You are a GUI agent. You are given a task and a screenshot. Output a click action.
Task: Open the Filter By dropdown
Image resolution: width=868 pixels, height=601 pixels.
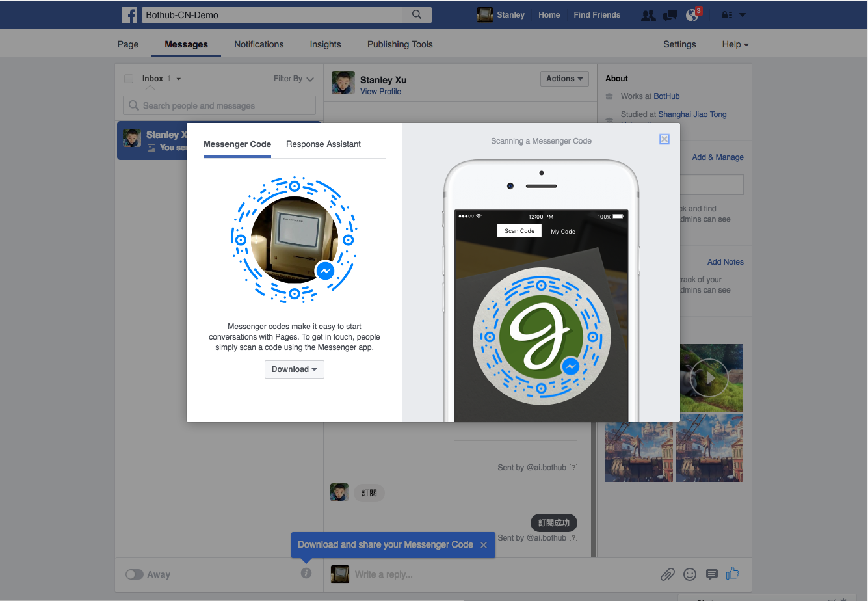click(294, 79)
